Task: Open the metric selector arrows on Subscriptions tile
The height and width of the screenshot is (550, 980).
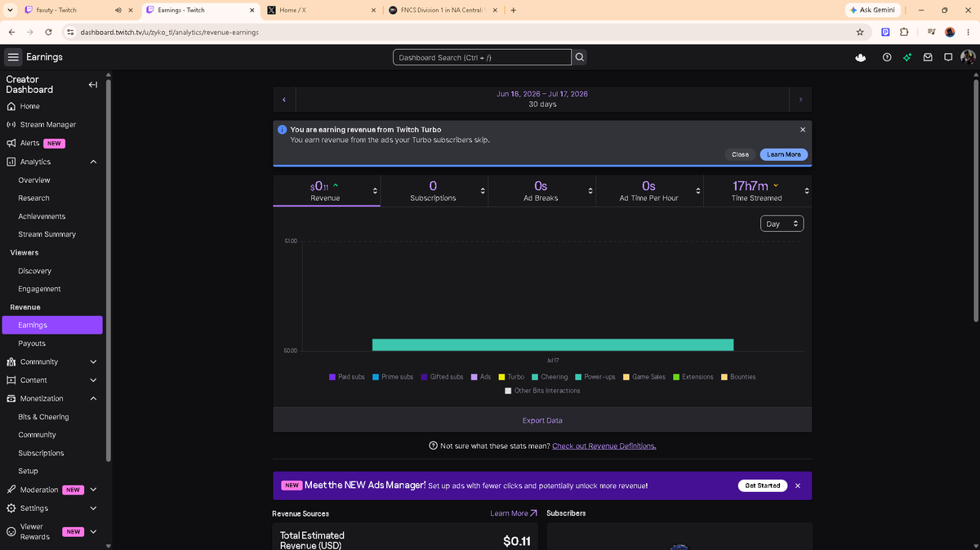Action: 483,191
